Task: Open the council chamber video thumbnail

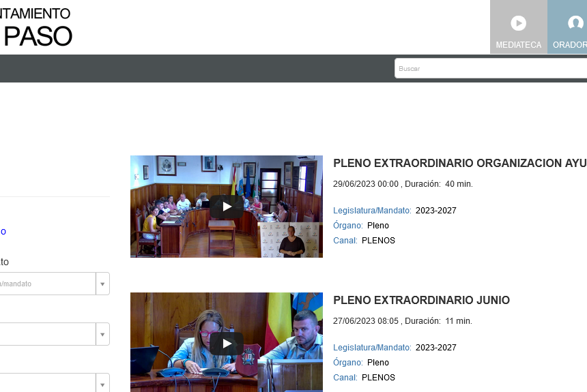Action: pyautogui.click(x=227, y=207)
